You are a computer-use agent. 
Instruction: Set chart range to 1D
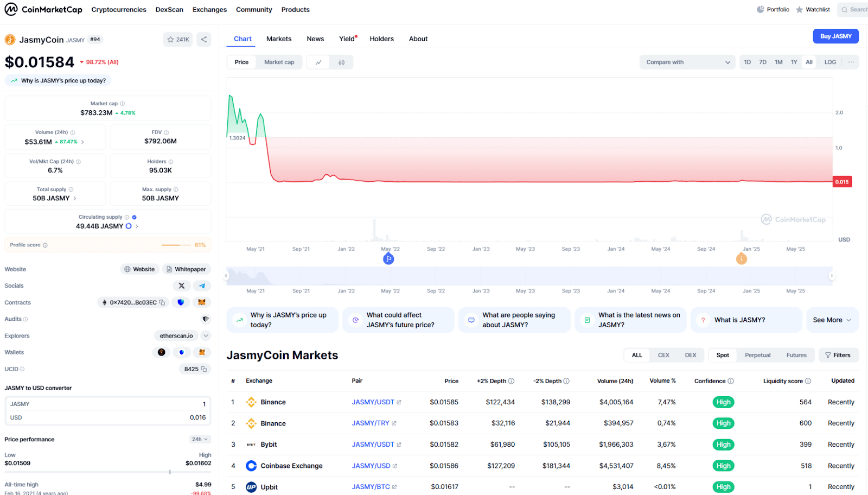747,62
